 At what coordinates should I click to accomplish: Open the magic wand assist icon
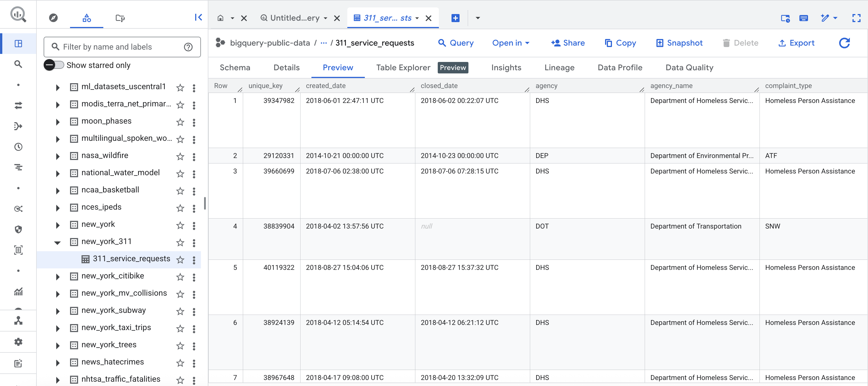point(825,18)
